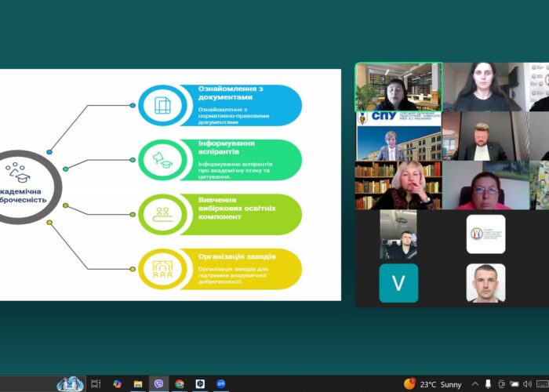The image size is (549, 392).
Task: Select the participant tile with letter V
Action: (398, 283)
